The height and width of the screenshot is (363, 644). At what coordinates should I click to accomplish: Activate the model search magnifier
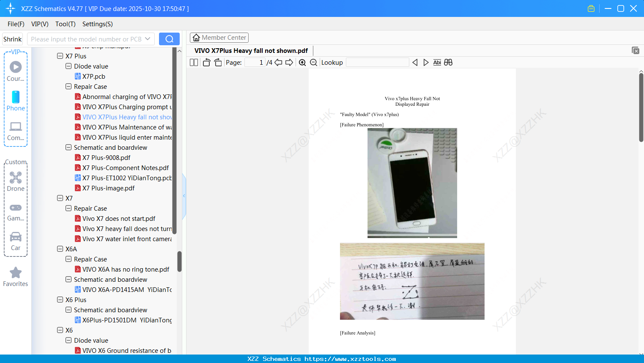click(x=169, y=38)
